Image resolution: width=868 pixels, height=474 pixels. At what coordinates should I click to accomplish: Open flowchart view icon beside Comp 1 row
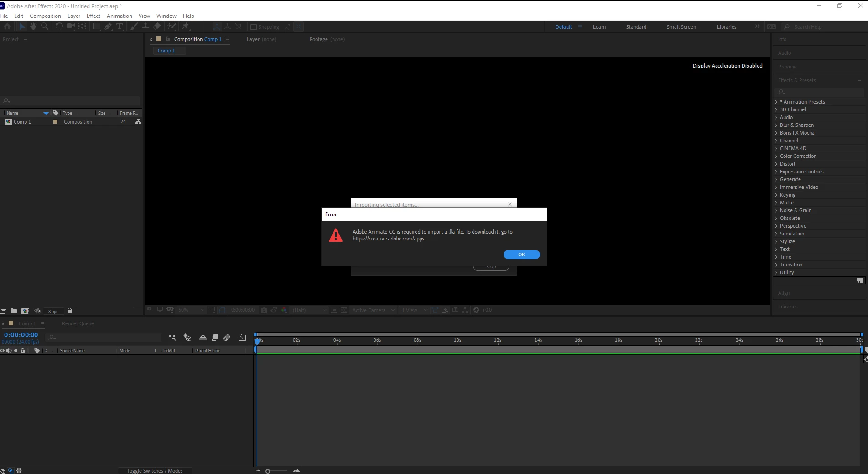click(138, 122)
